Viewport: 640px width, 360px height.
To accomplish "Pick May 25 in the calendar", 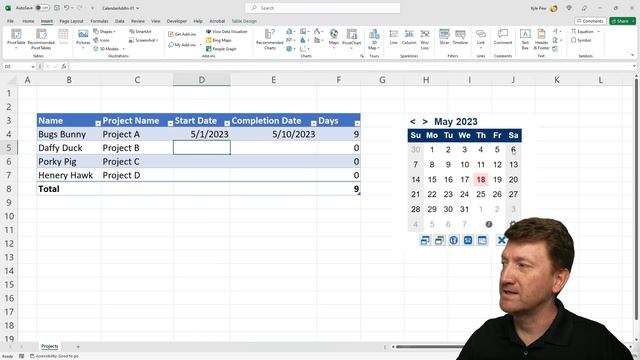I will click(481, 194).
